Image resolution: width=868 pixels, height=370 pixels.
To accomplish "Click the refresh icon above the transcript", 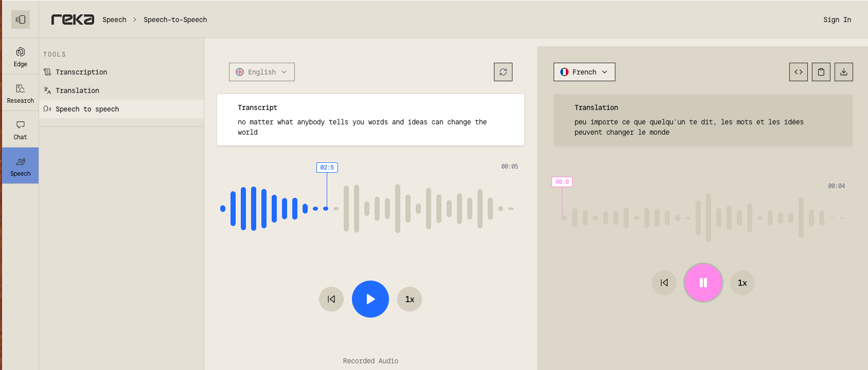I will (x=503, y=72).
